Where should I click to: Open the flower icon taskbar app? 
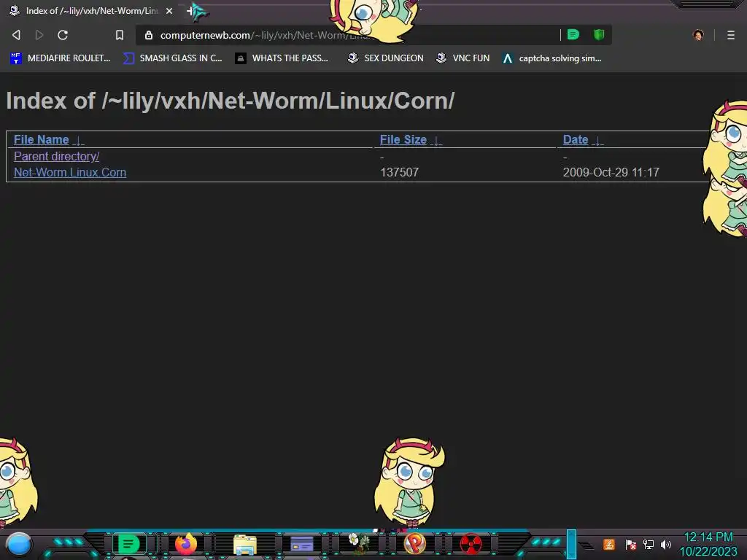(x=358, y=542)
